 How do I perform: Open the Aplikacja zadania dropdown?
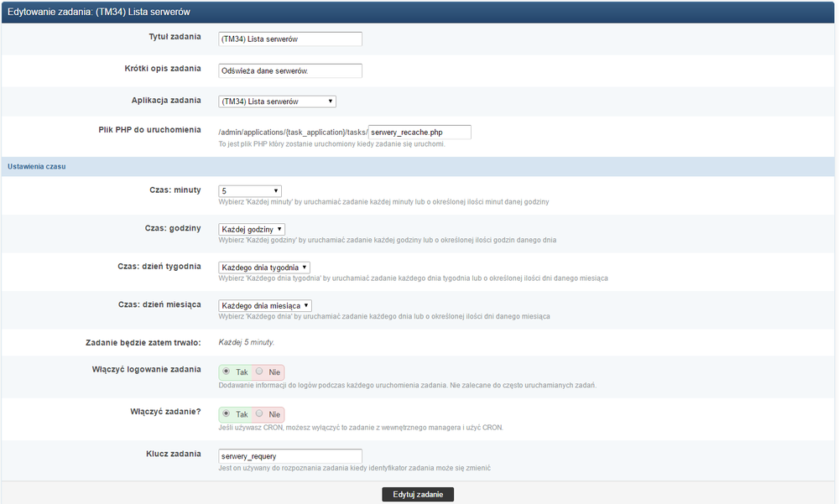277,101
